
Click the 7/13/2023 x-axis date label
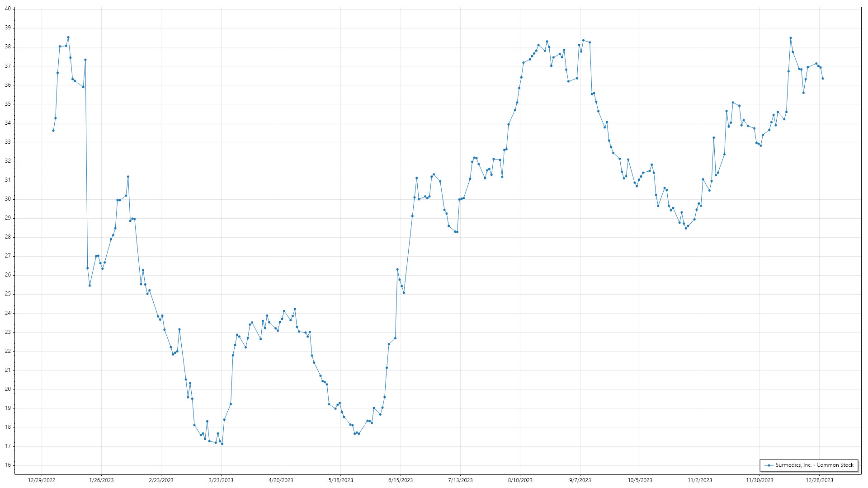(460, 480)
